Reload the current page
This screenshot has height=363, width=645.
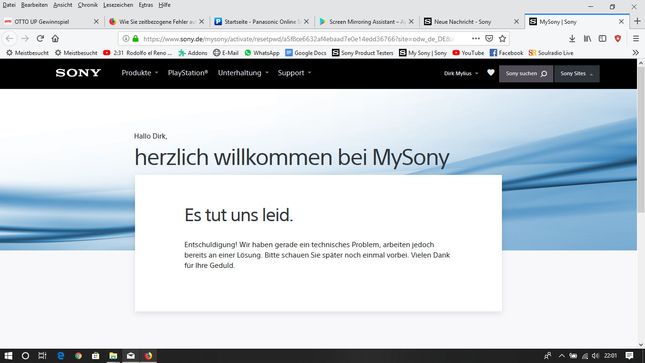pos(40,39)
